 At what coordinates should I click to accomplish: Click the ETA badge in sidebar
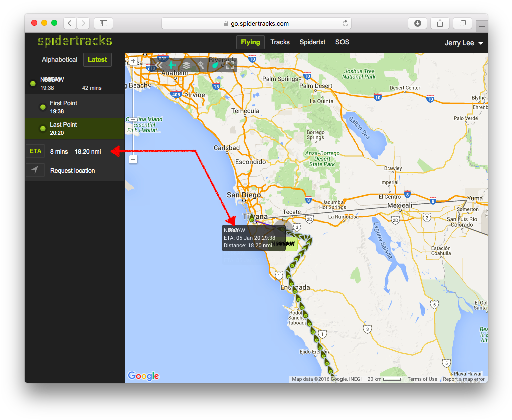35,151
